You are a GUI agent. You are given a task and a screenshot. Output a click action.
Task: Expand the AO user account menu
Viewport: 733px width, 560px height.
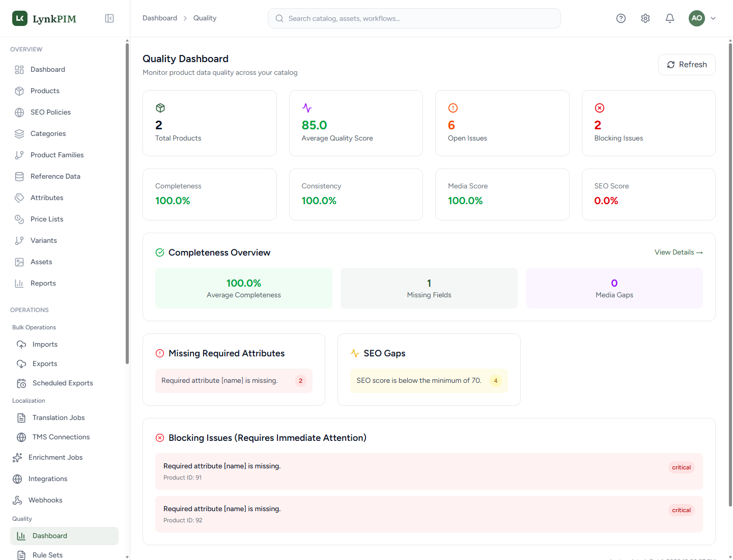point(702,18)
